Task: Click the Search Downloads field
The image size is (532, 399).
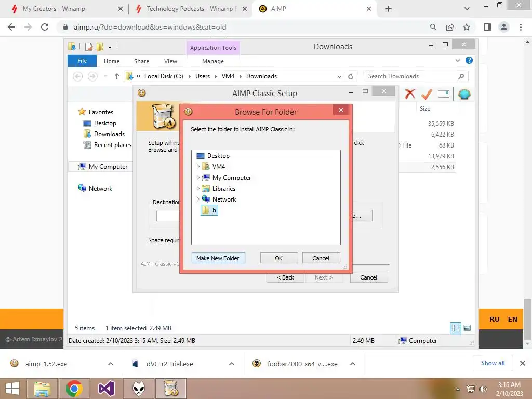Action: (x=416, y=76)
